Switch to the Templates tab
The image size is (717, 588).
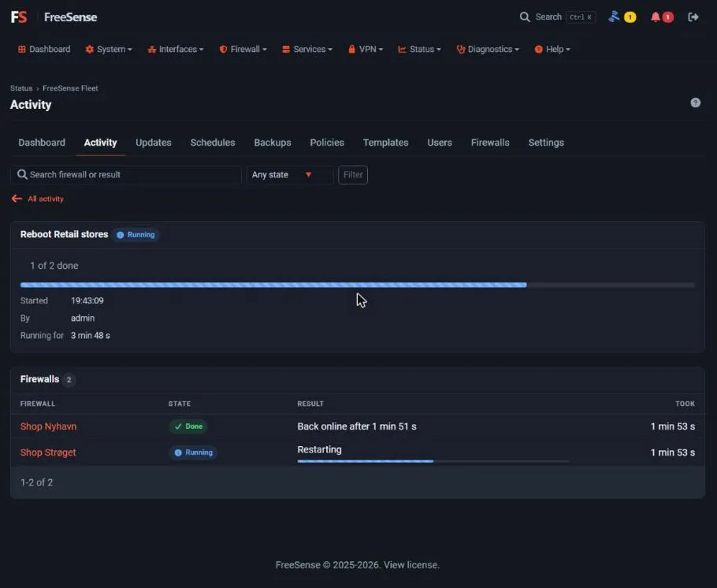(385, 143)
